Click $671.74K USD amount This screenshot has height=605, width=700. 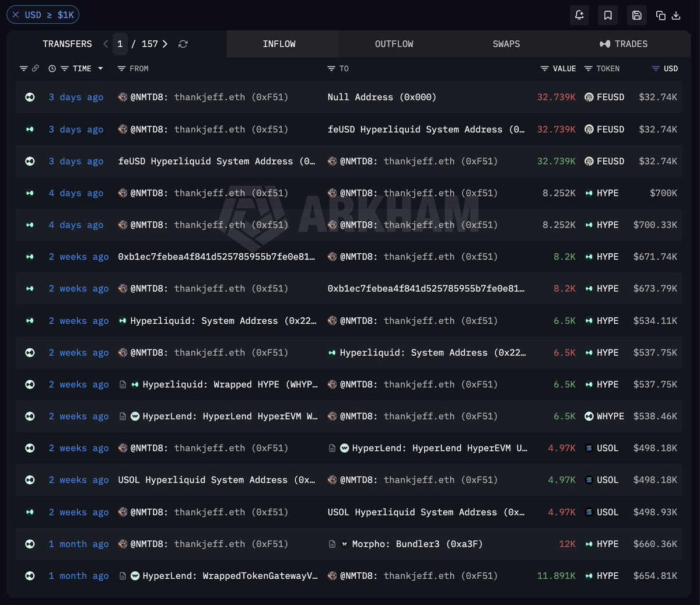click(x=656, y=257)
